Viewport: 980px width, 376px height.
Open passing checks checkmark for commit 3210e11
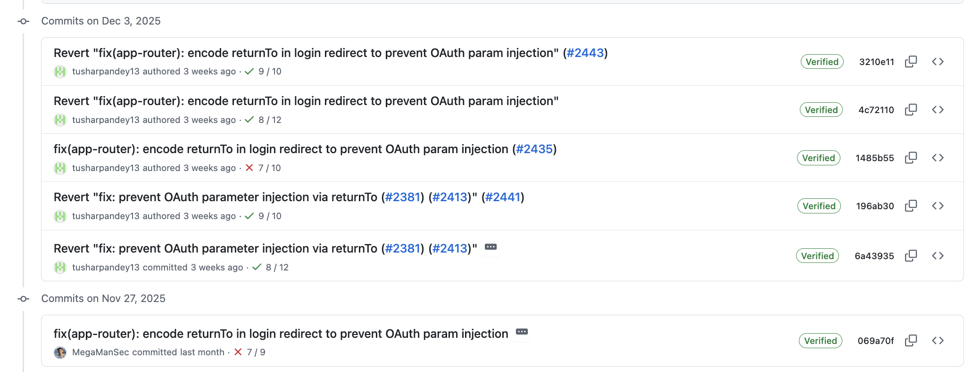coord(249,71)
